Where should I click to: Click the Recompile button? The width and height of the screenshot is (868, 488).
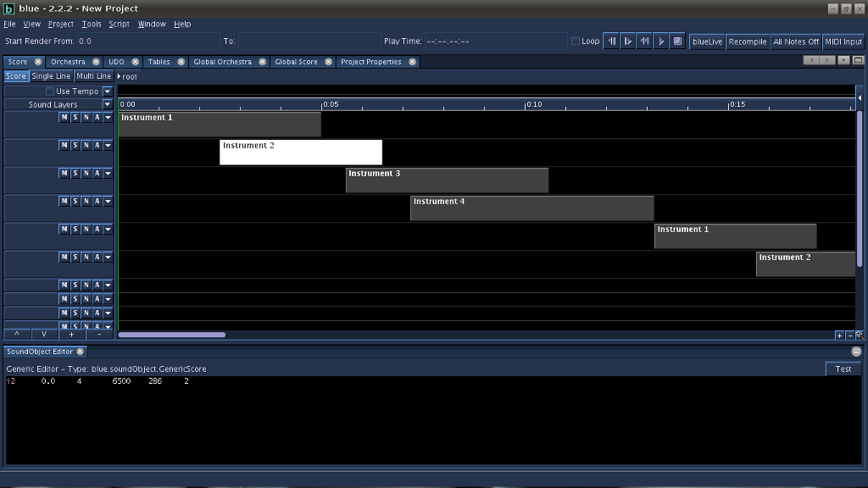[x=747, y=42]
